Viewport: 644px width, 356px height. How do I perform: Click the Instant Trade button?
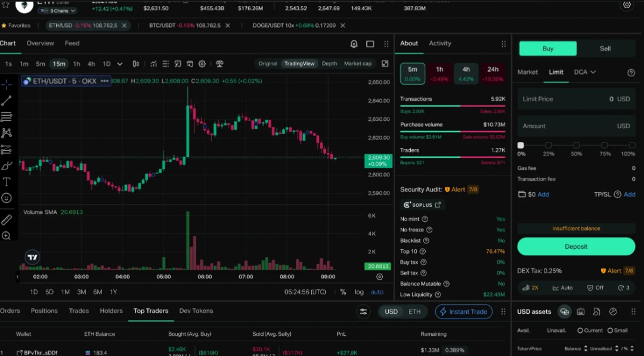[x=464, y=312]
